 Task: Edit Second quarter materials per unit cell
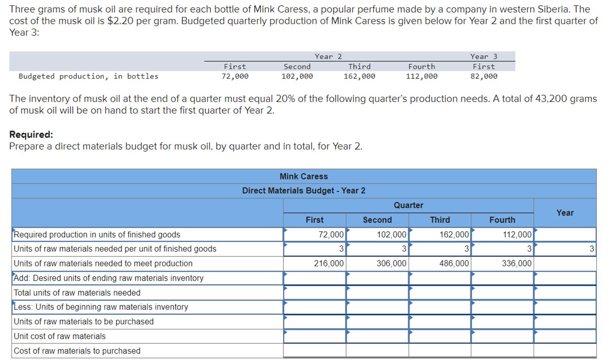(x=377, y=249)
